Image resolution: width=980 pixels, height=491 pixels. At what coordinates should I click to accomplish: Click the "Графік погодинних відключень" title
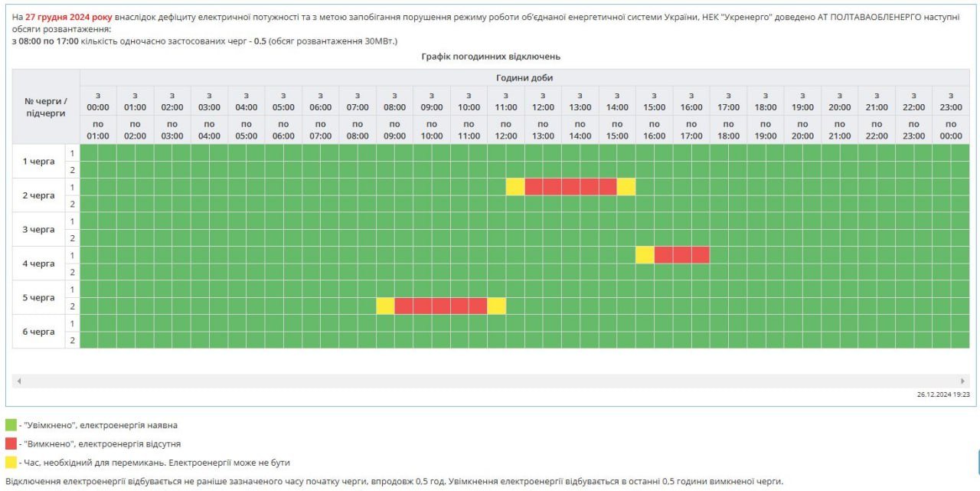[491, 57]
